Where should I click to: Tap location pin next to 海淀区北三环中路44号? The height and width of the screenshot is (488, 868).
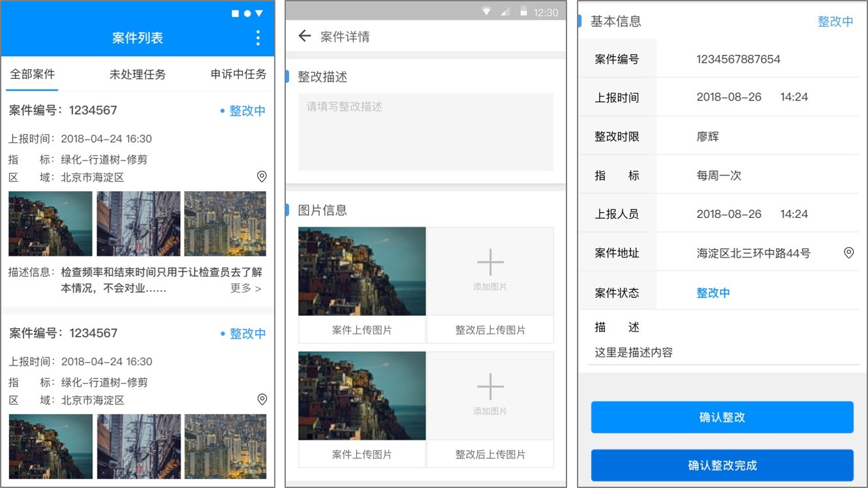tap(849, 252)
